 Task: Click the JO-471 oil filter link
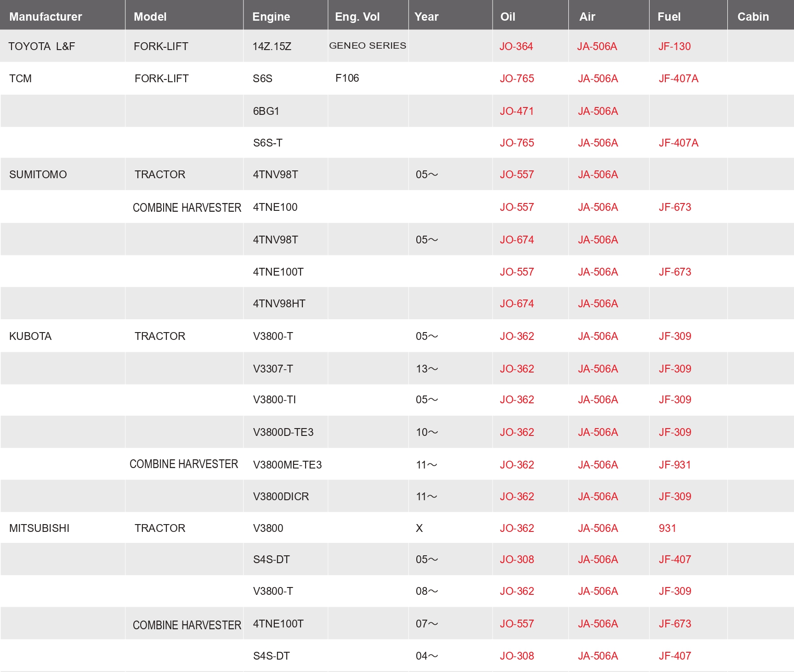(x=516, y=111)
